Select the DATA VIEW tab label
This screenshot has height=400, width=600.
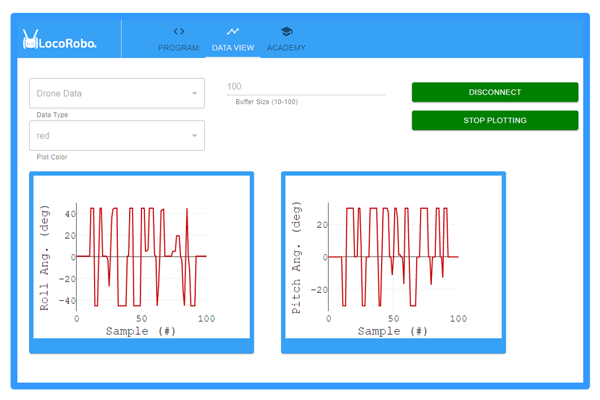pos(233,48)
